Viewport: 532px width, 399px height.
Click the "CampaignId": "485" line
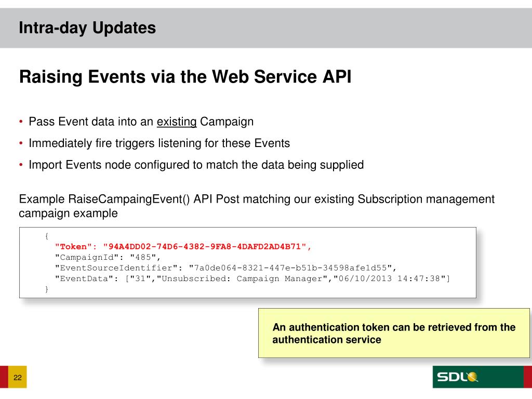pos(108,257)
